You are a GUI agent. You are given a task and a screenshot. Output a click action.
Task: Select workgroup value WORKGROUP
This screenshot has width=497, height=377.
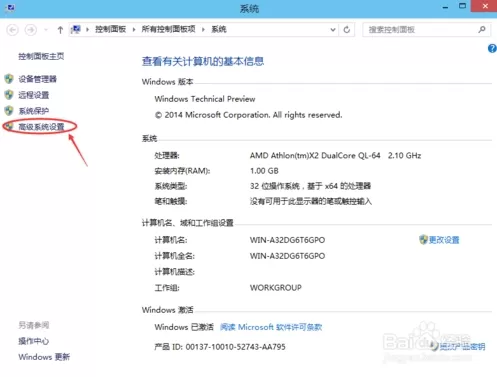click(x=276, y=288)
